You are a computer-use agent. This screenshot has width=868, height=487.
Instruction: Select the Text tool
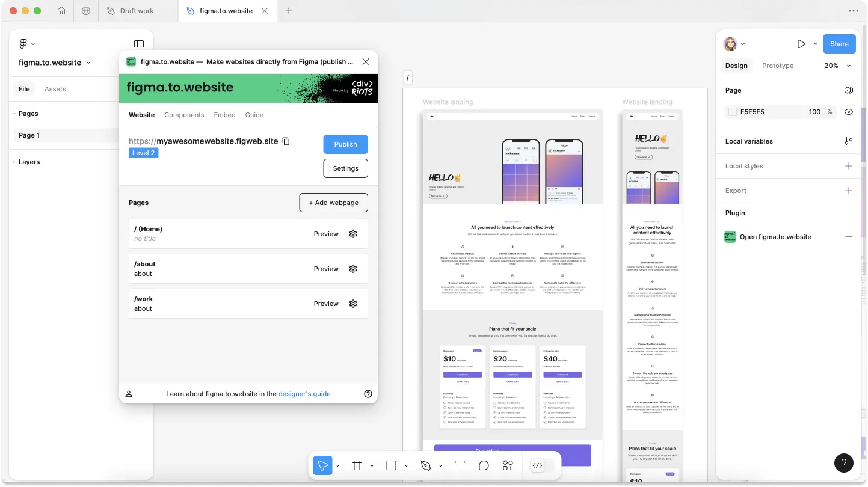(x=460, y=465)
